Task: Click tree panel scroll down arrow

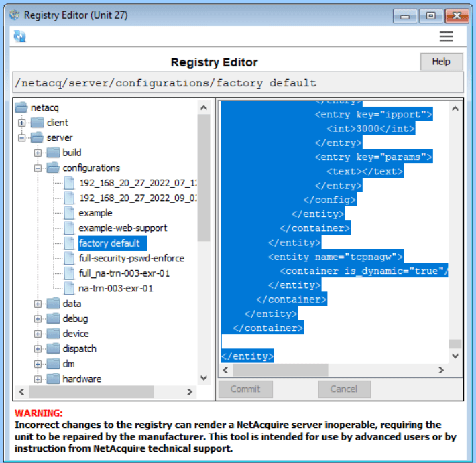Action: point(204,378)
